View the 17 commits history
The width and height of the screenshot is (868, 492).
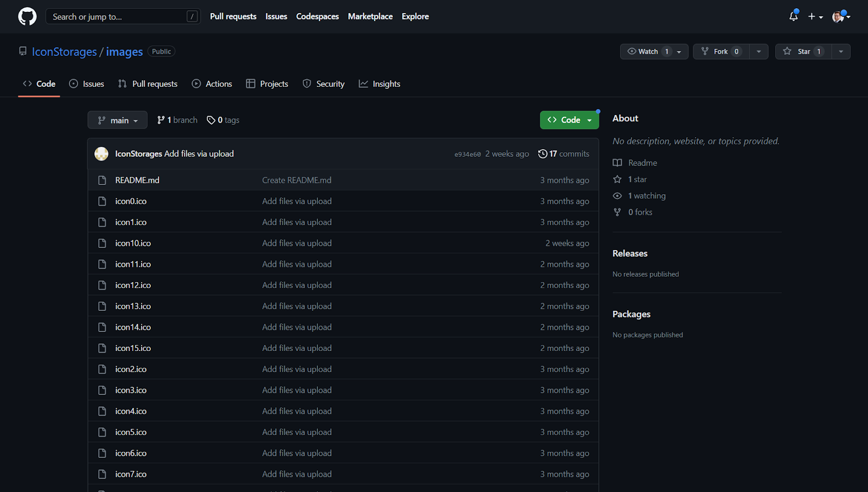[564, 154]
